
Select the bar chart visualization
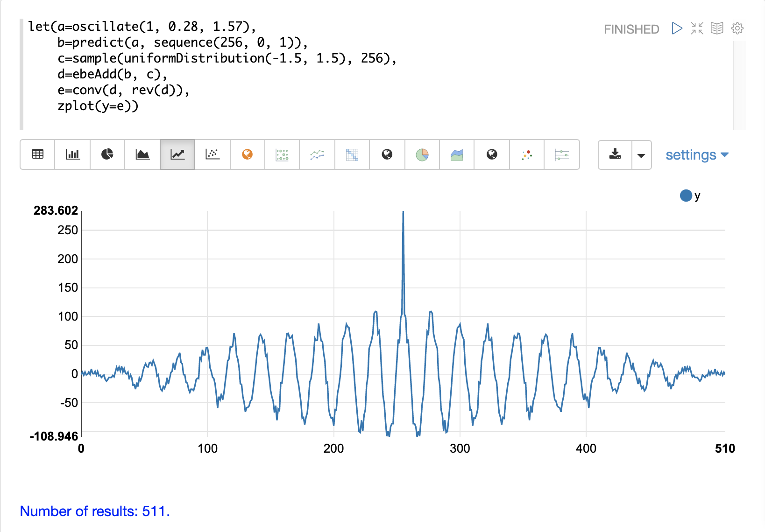(x=72, y=154)
